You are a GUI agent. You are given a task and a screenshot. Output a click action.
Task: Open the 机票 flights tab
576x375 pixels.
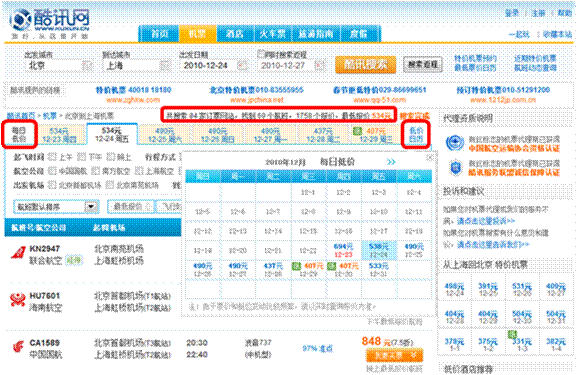[198, 34]
